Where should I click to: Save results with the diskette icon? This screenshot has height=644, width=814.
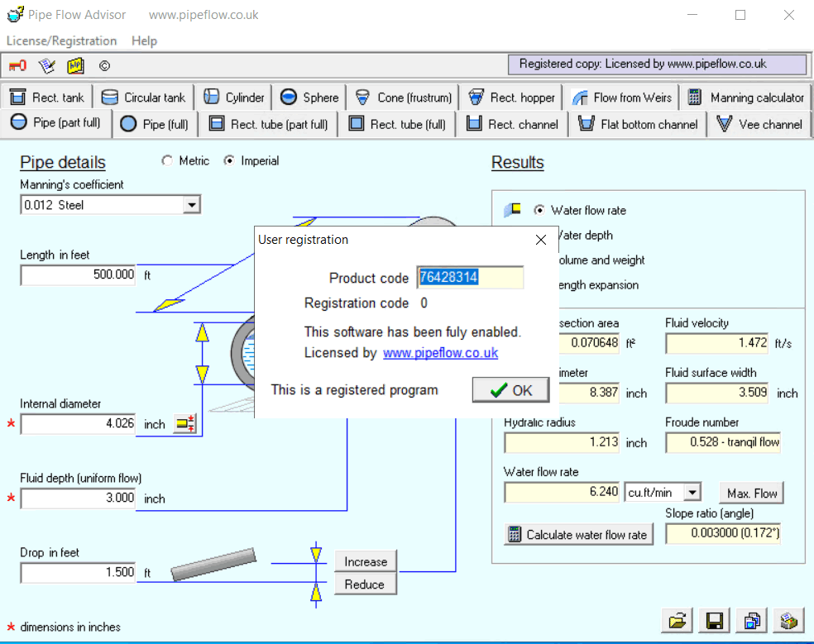714,620
